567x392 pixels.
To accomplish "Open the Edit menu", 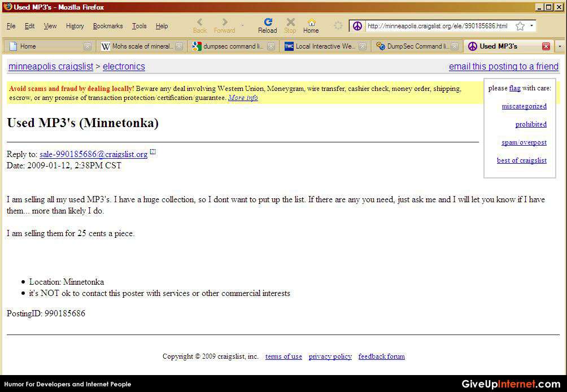I will [x=30, y=26].
